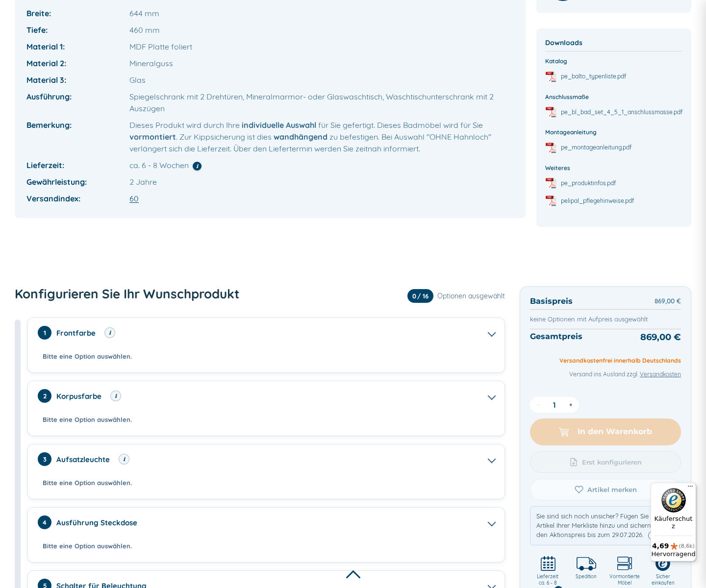The image size is (706, 588).
Task: Click the 4,69 star rating
Action: [x=673, y=546]
